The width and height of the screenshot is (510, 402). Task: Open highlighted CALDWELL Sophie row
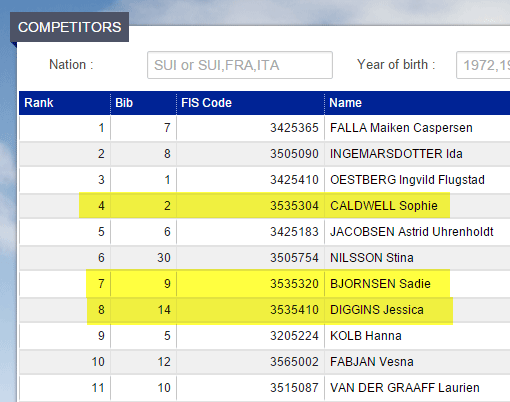(x=265, y=206)
